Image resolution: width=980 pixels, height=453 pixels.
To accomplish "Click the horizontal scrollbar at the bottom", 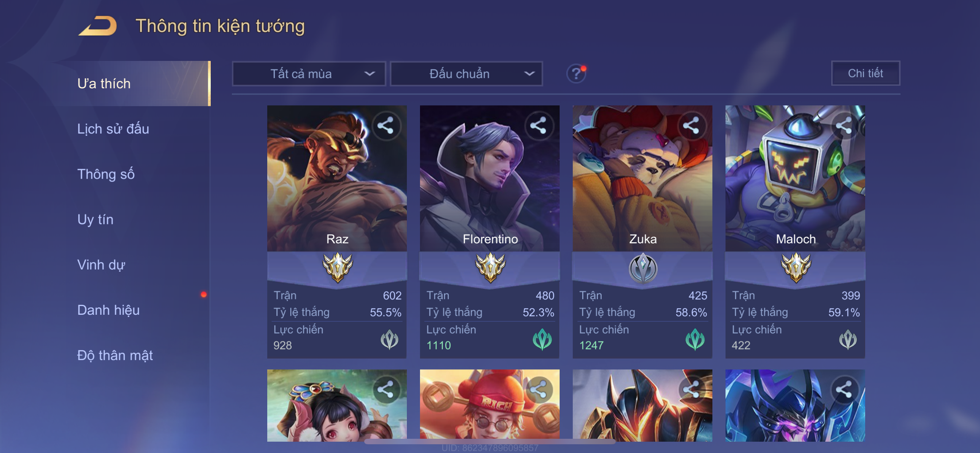I will (490, 442).
